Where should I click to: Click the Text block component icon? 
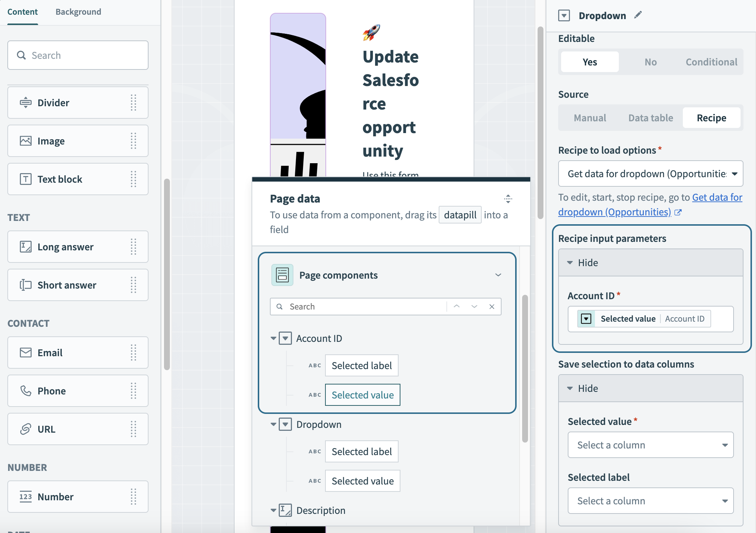pos(25,179)
